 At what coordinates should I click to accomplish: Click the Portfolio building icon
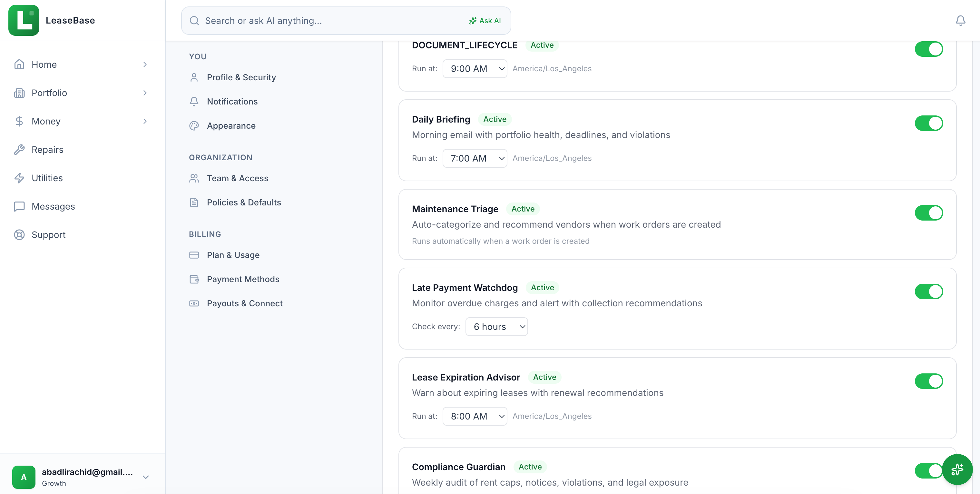pyautogui.click(x=19, y=93)
